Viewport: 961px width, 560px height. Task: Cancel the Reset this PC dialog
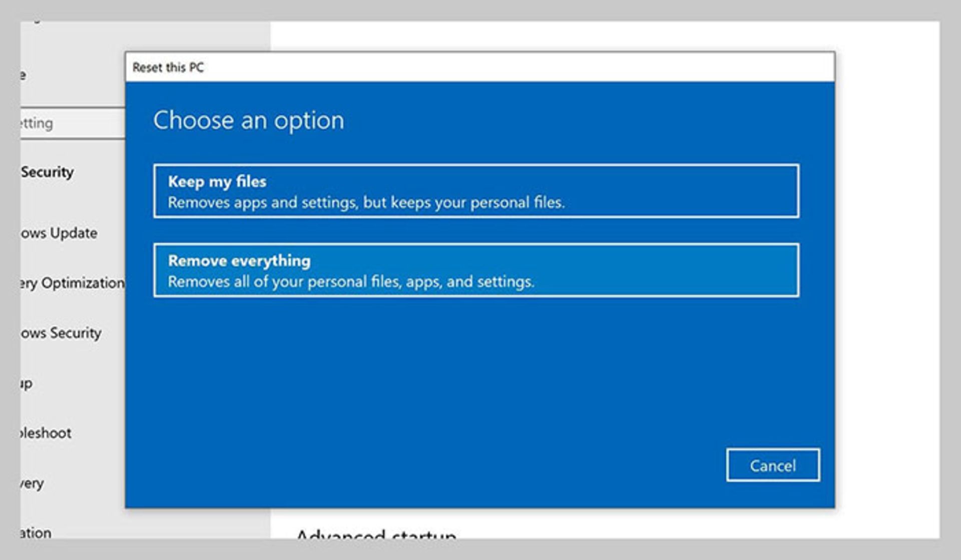(773, 465)
